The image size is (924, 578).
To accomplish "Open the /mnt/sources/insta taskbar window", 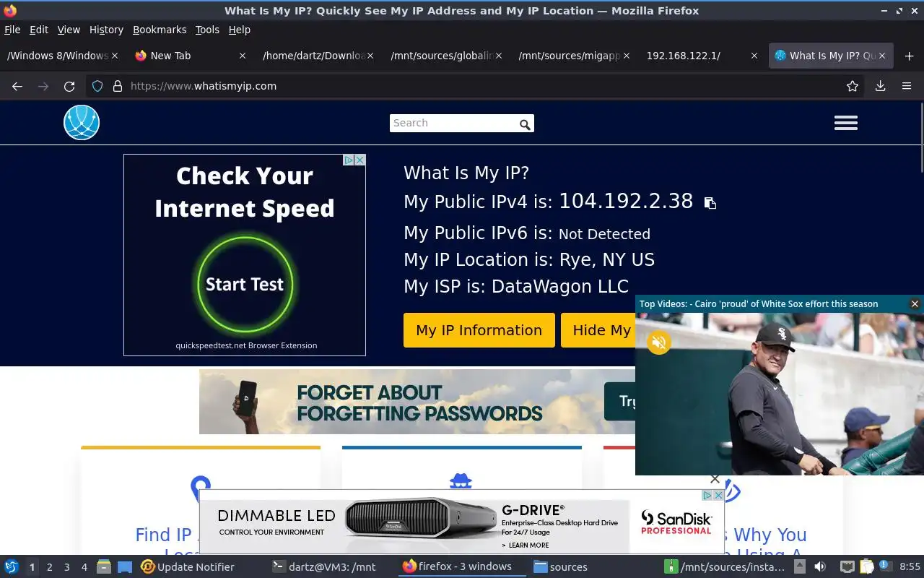I will 725,567.
